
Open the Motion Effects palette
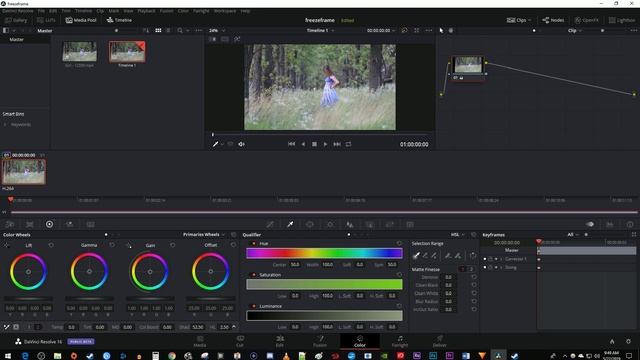pos(91,224)
